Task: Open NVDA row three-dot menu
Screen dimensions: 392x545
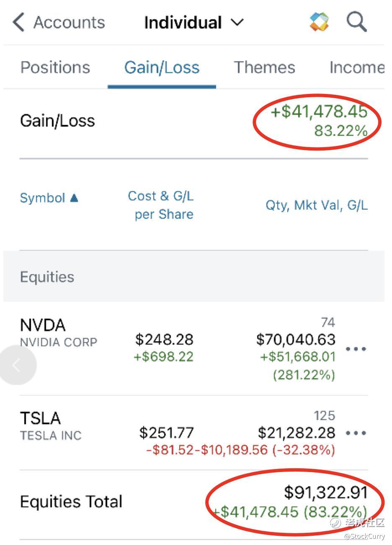Action: [x=356, y=349]
